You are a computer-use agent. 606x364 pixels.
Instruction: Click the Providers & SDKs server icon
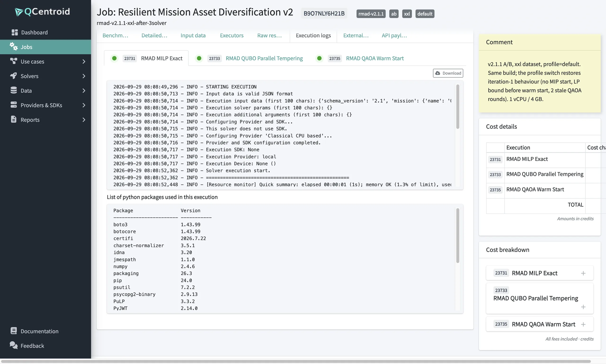click(14, 105)
